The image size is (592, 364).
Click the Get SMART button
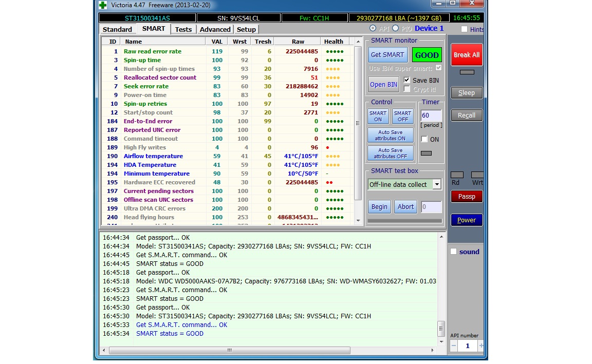coord(387,55)
